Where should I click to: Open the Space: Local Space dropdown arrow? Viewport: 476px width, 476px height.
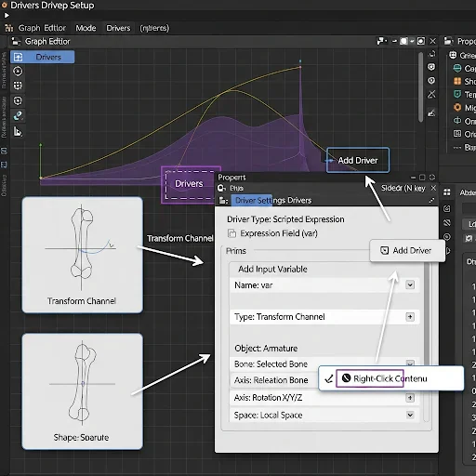410,415
